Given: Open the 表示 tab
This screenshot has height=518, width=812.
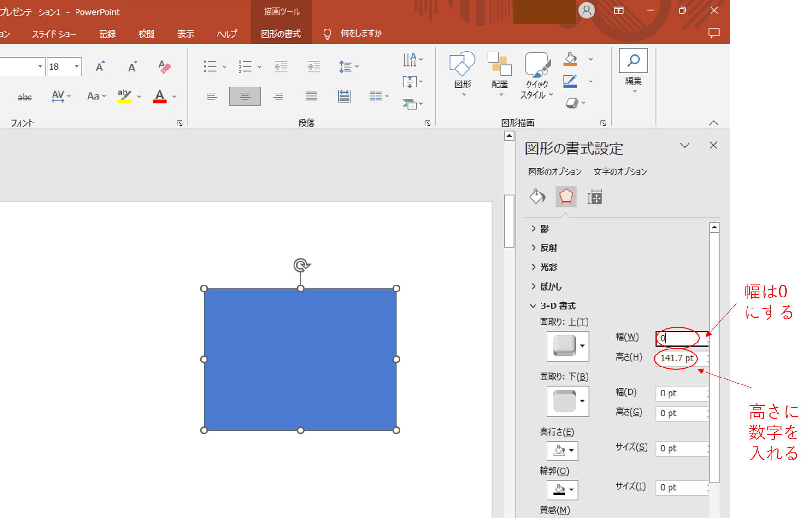Looking at the screenshot, I should 186,34.
